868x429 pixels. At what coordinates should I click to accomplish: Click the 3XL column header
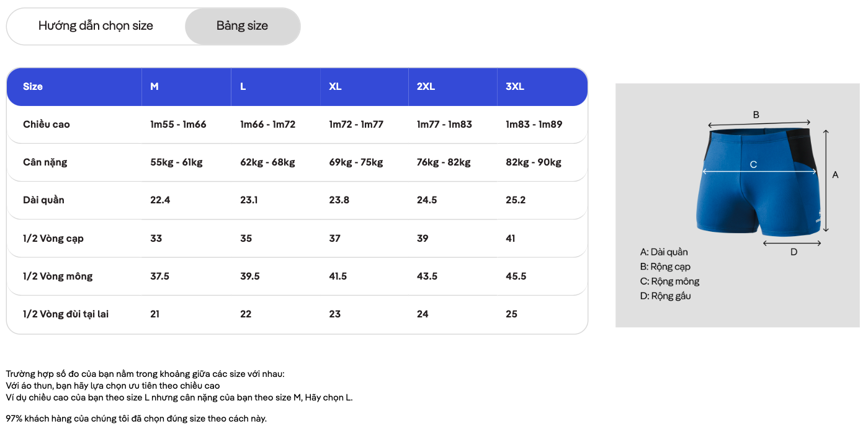(515, 87)
